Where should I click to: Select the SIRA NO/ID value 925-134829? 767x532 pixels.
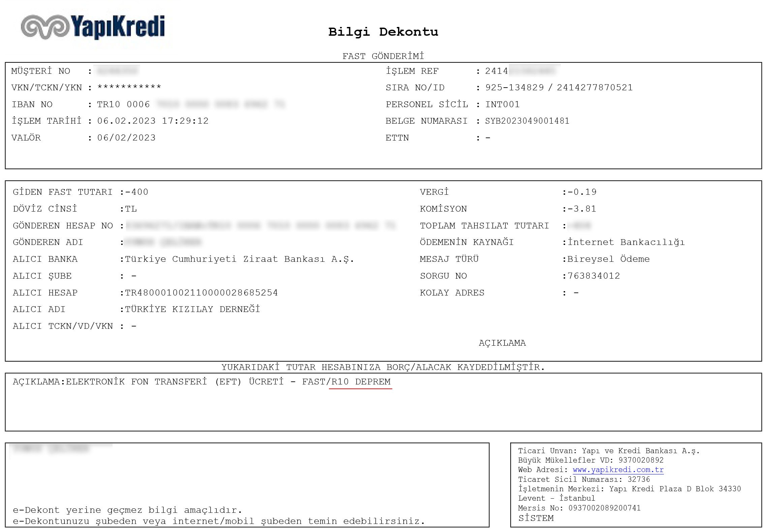click(515, 88)
